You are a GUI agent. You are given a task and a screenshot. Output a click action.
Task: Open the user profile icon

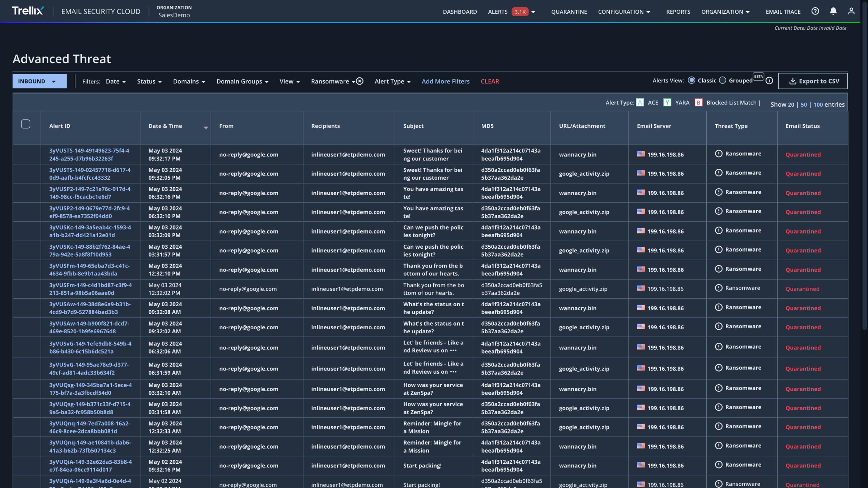851,11
